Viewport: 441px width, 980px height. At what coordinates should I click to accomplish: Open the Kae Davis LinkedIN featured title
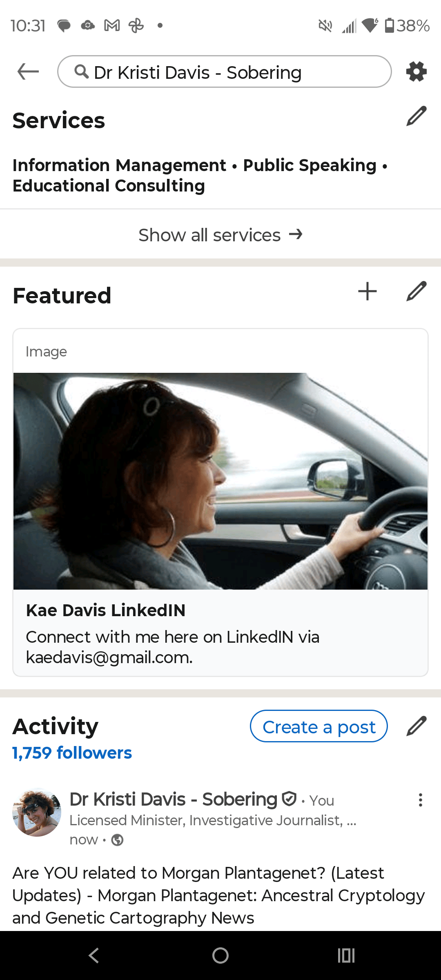106,610
